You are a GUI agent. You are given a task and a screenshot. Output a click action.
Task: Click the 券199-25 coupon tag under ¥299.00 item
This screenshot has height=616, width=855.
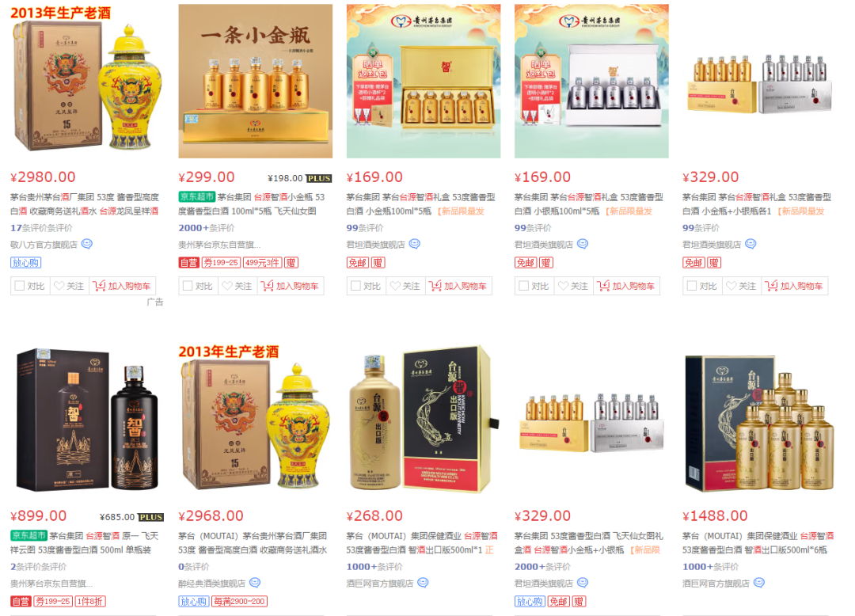click(x=221, y=263)
